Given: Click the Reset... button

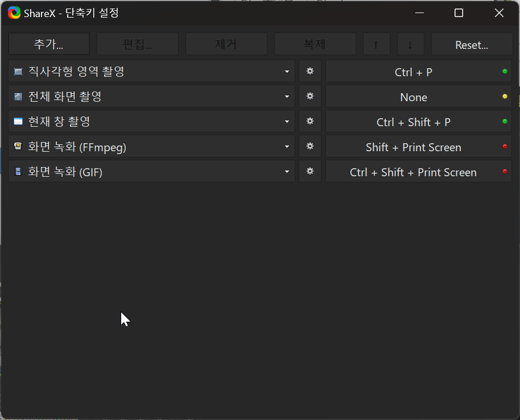Looking at the screenshot, I should tap(472, 44).
